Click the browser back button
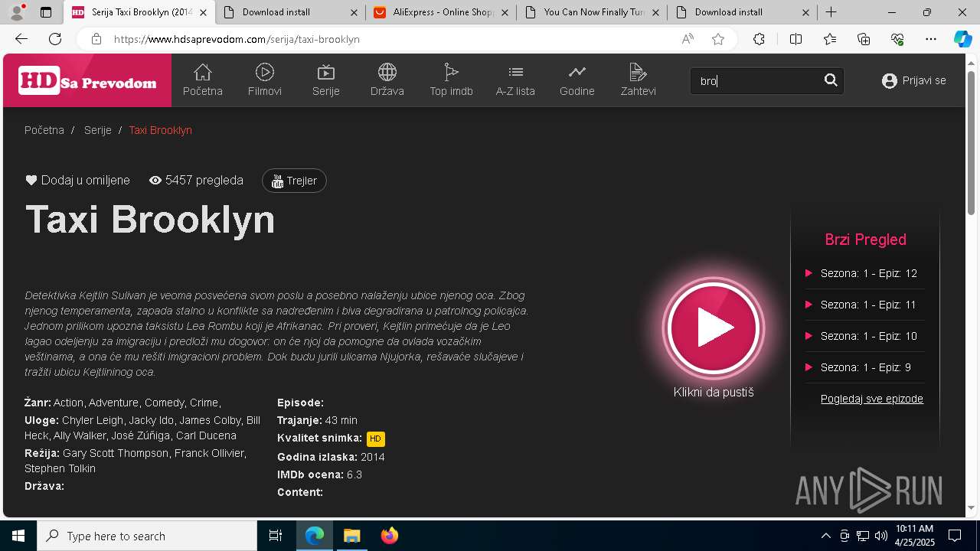 tap(21, 39)
